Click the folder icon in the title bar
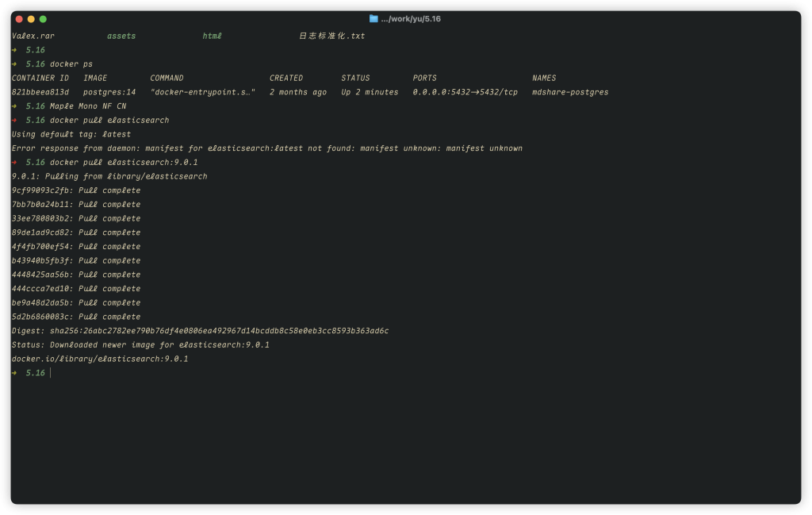The image size is (812, 515). (x=373, y=18)
